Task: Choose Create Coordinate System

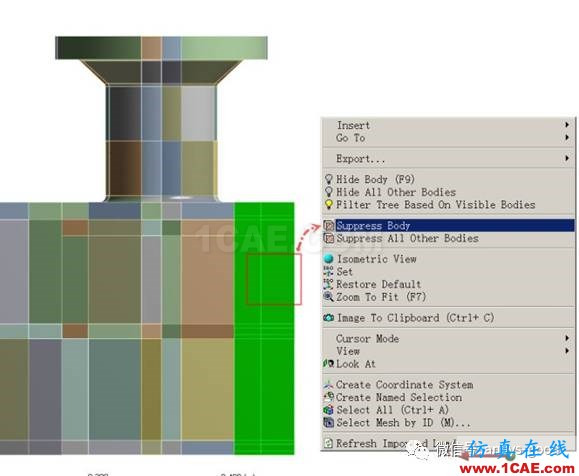Action: coord(448,384)
